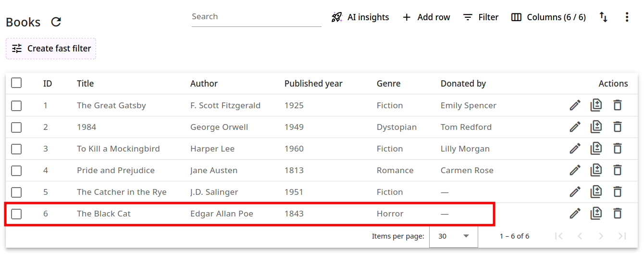Click the Author column header
644x266 pixels.
pos(204,84)
